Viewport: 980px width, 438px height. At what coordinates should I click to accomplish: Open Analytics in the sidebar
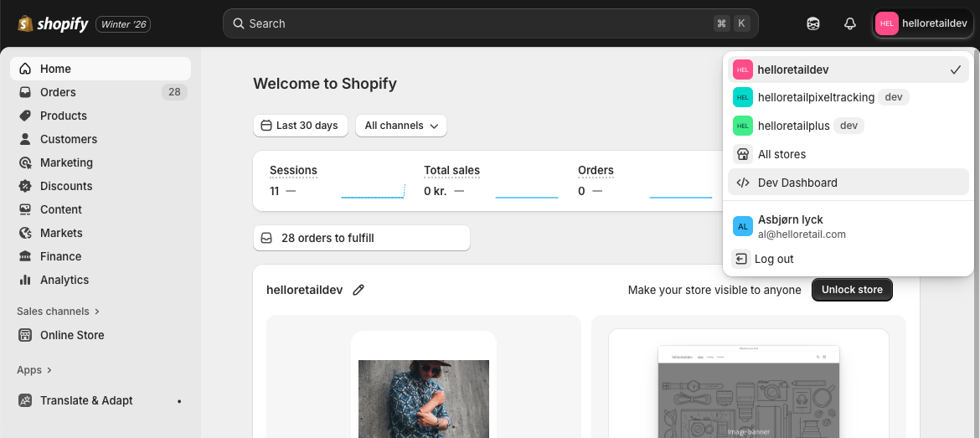tap(64, 280)
